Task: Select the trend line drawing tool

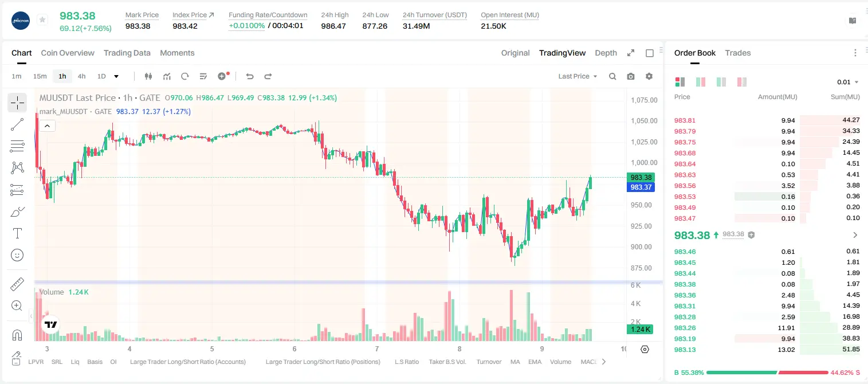Action: click(17, 124)
